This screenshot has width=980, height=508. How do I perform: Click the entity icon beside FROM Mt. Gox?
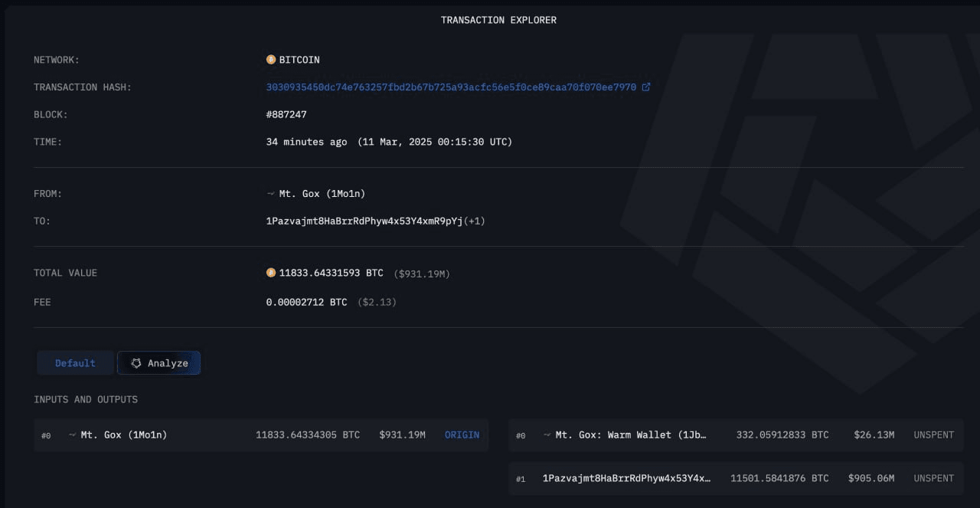(271, 194)
